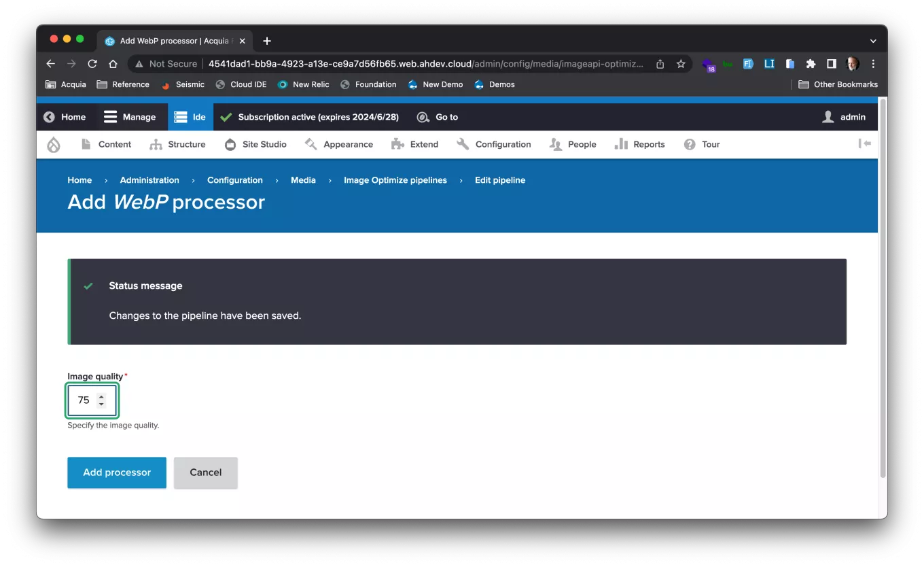The image size is (924, 567).
Task: Open the Content section
Action: point(114,144)
